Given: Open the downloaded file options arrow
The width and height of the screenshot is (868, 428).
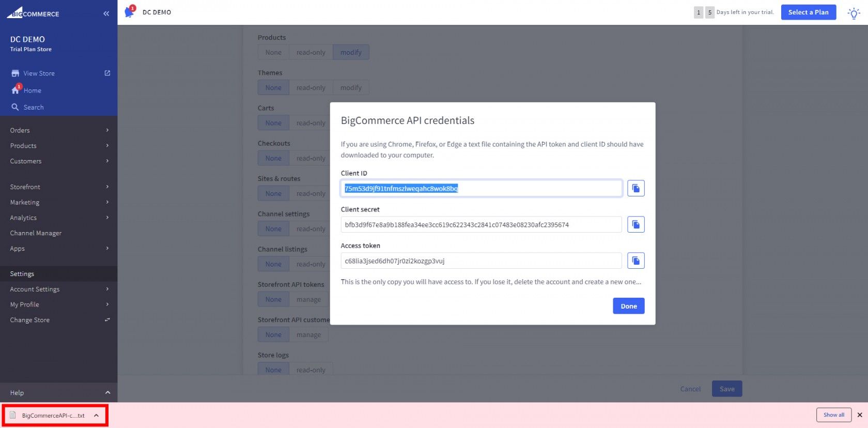Looking at the screenshot, I should (96, 415).
